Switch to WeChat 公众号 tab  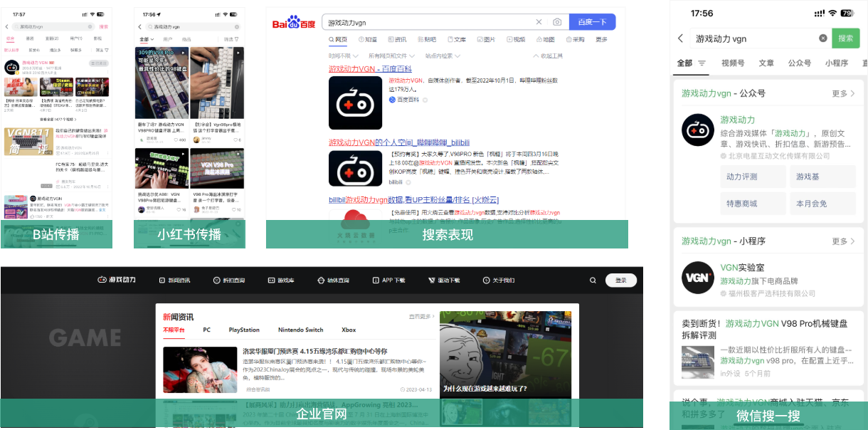tap(800, 63)
